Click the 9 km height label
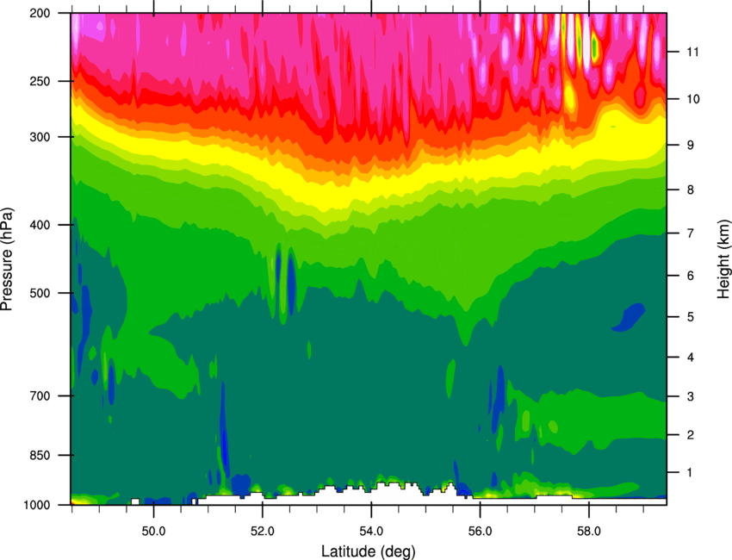The height and width of the screenshot is (560, 732). [690, 145]
